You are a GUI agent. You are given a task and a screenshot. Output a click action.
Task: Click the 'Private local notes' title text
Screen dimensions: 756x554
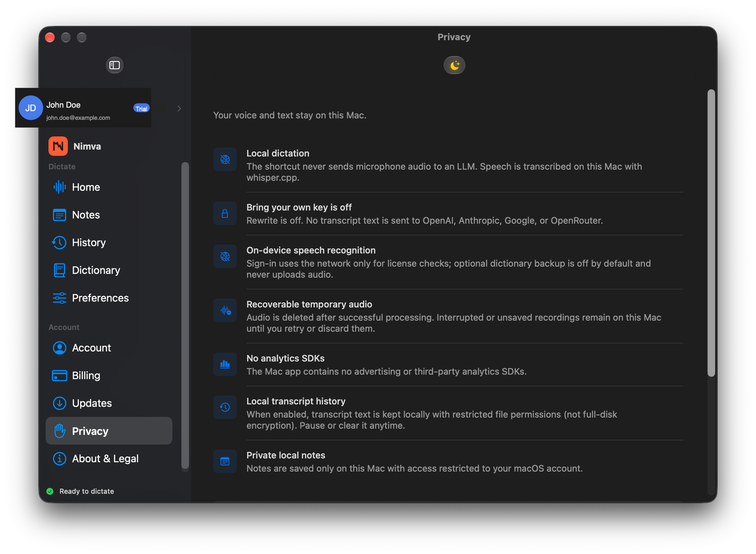286,455
